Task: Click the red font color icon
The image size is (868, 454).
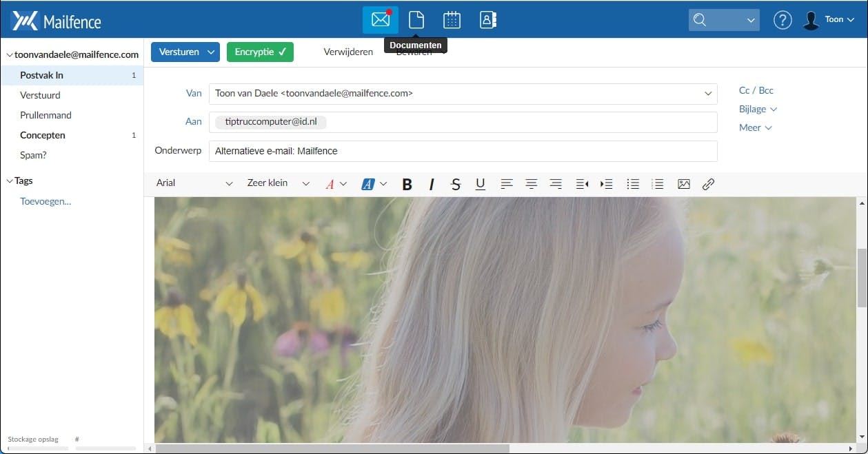Action: [330, 184]
